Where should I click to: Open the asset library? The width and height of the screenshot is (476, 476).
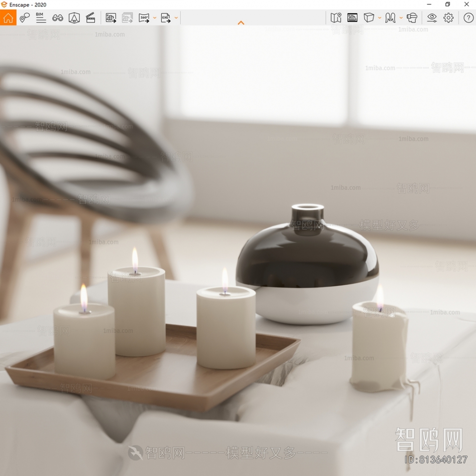point(353,17)
